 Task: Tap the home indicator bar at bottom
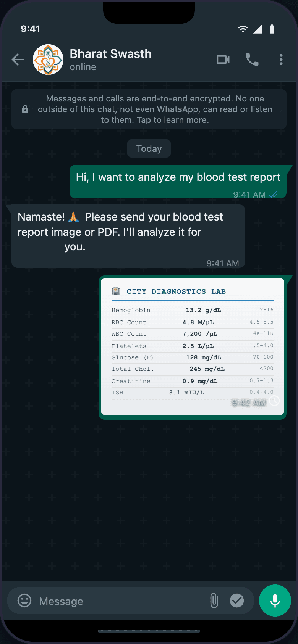149,631
